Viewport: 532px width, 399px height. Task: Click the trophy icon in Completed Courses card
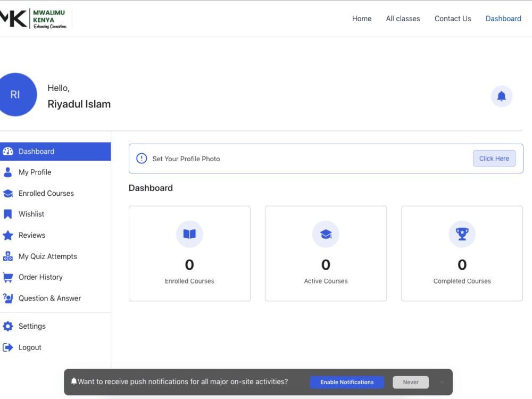coord(462,234)
